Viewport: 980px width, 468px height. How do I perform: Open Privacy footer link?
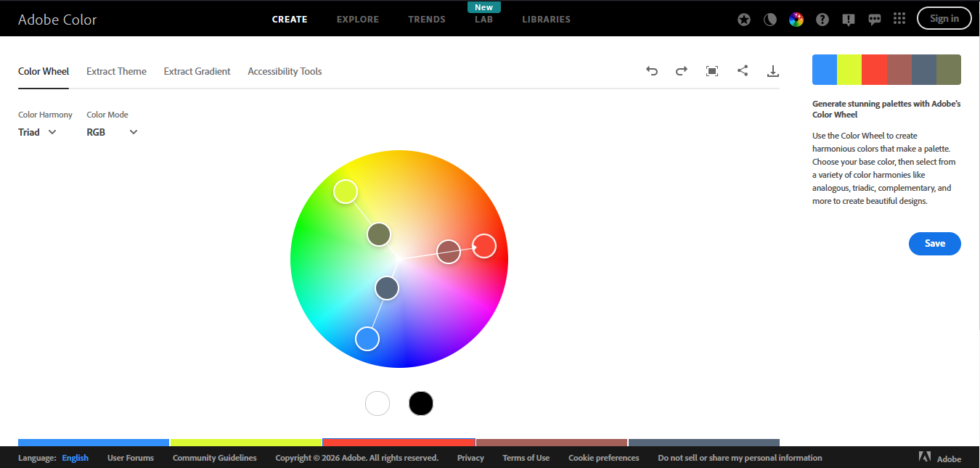(x=470, y=458)
